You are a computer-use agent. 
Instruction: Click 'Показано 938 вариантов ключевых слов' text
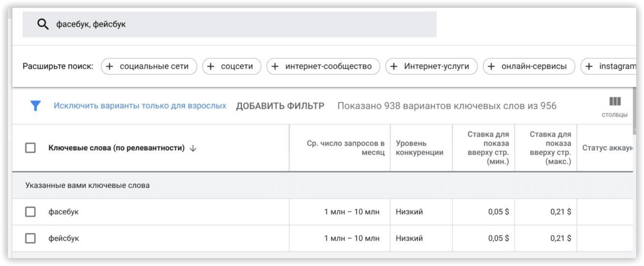coord(447,106)
